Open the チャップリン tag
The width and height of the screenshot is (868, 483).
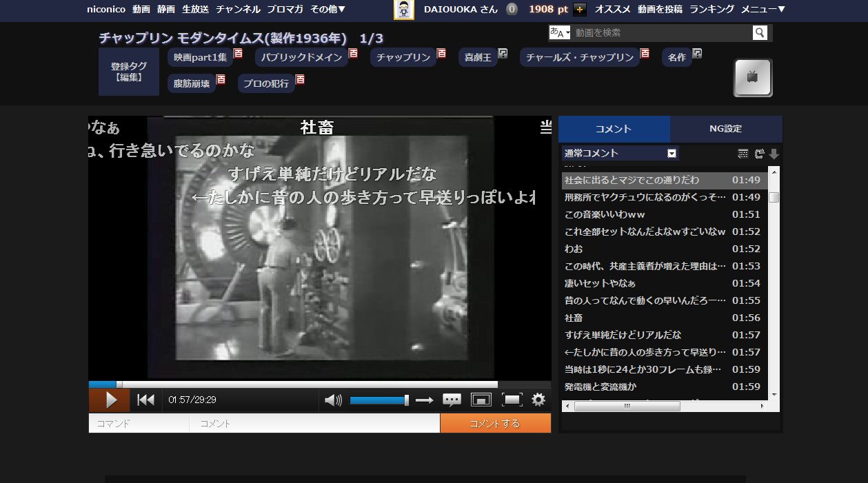click(403, 57)
